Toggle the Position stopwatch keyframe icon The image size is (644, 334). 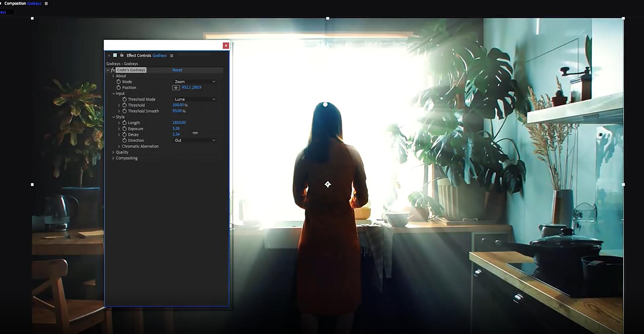point(118,87)
